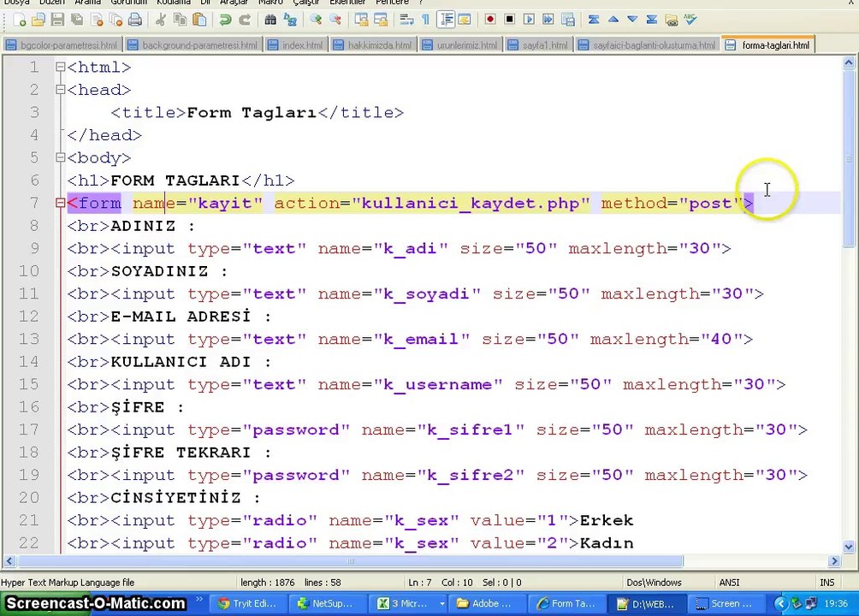Start macro recording with red dot

point(489,20)
